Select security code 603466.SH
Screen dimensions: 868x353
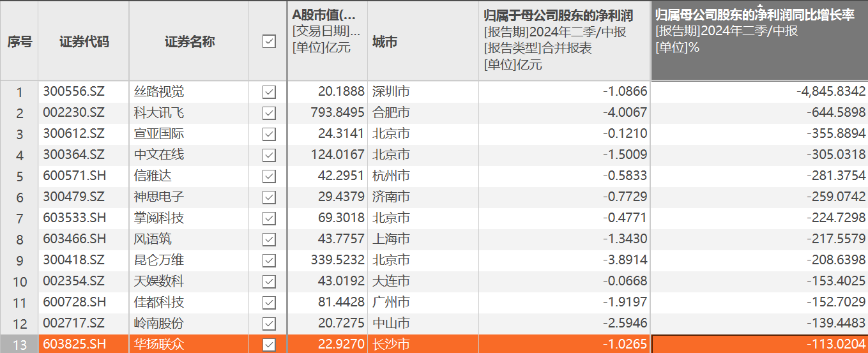(75, 239)
